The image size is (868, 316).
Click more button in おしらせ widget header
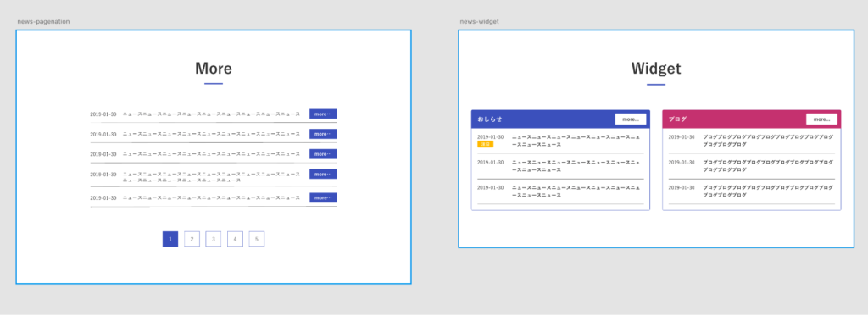pyautogui.click(x=631, y=119)
